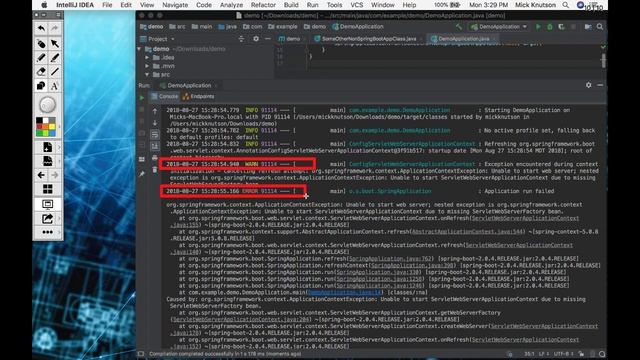
Task: Select the DemoApplication.java editor tab
Action: tap(463, 39)
